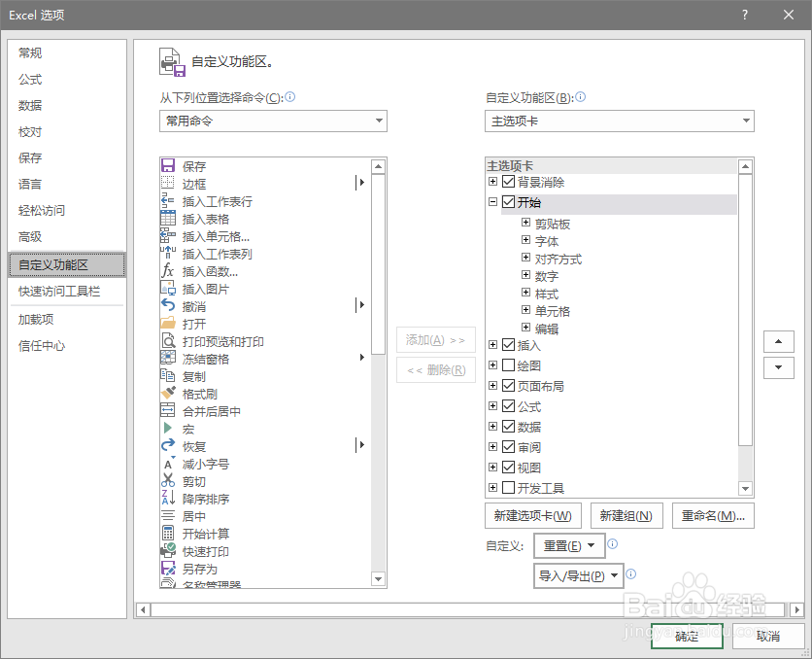
Task: Click the 新建组(N) button
Action: coord(626,515)
